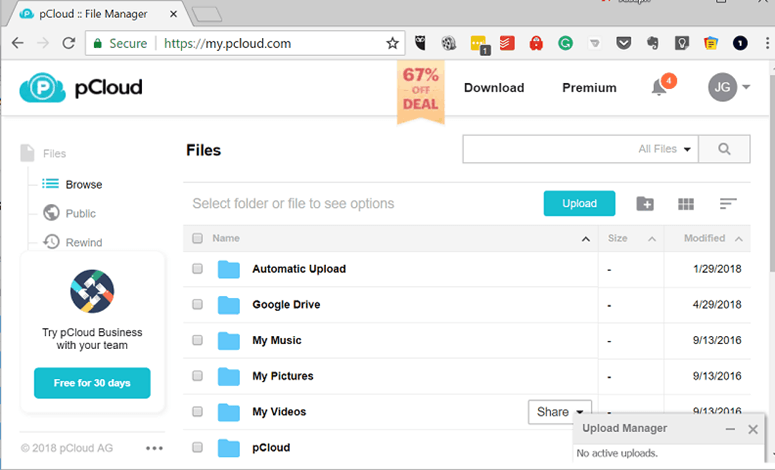Click the pCloud Business promo logo
The width and height of the screenshot is (775, 470).
click(x=92, y=291)
